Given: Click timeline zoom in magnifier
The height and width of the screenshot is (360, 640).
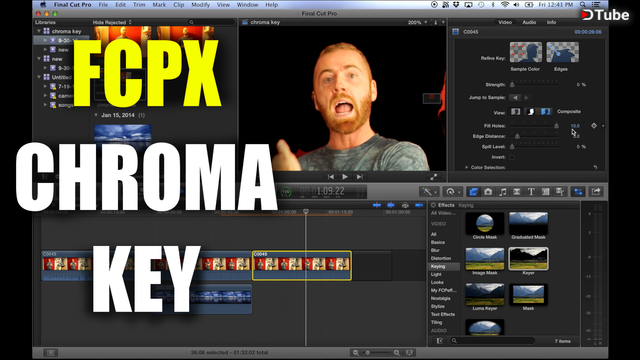Looking at the screenshot, I should tap(396, 353).
